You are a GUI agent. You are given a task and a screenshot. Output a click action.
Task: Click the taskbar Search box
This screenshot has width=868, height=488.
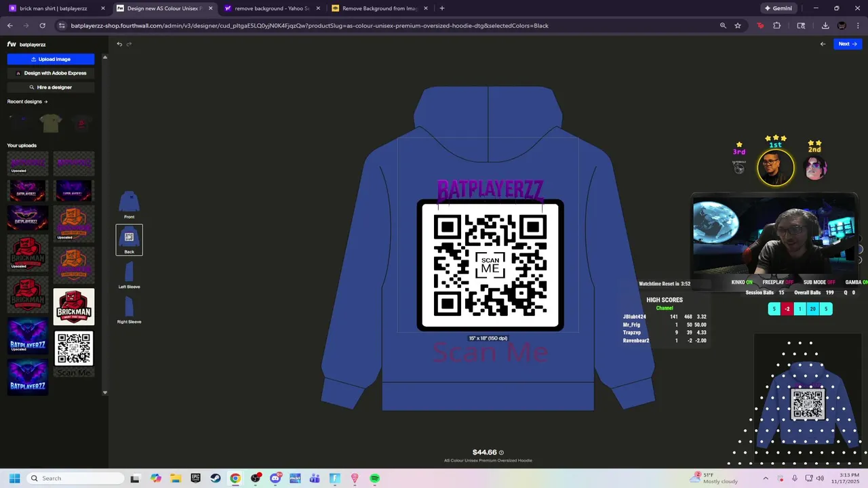tap(76, 479)
